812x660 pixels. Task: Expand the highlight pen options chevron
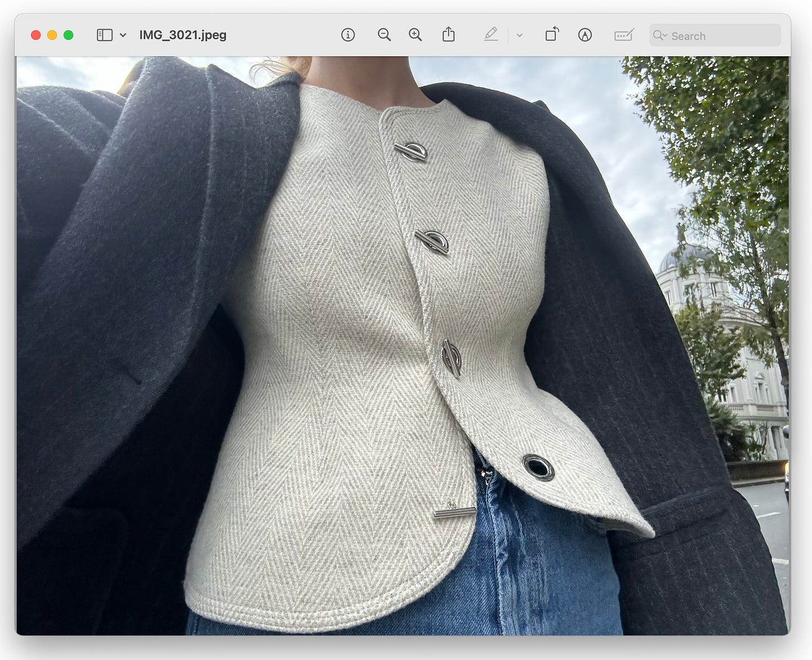(520, 35)
